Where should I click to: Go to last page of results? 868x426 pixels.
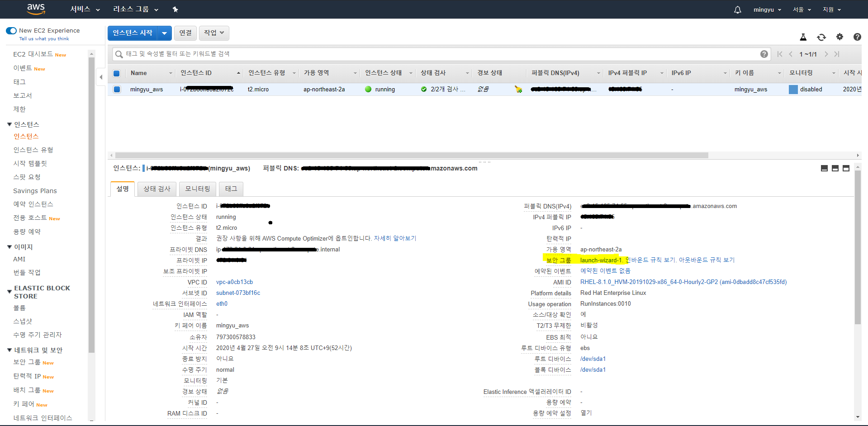point(837,54)
